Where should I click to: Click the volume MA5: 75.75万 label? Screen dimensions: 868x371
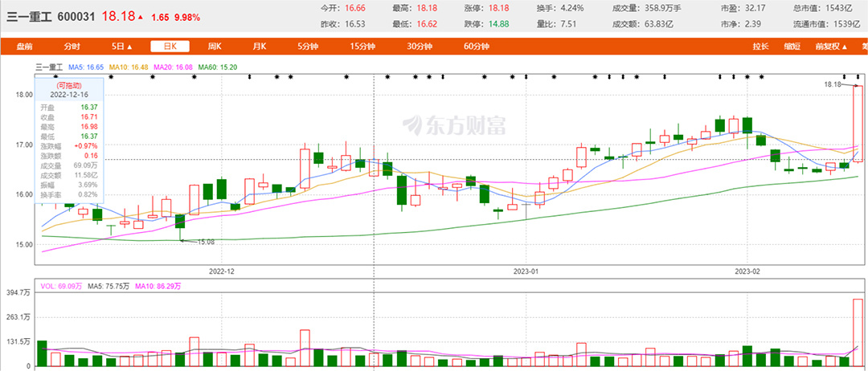(108, 287)
